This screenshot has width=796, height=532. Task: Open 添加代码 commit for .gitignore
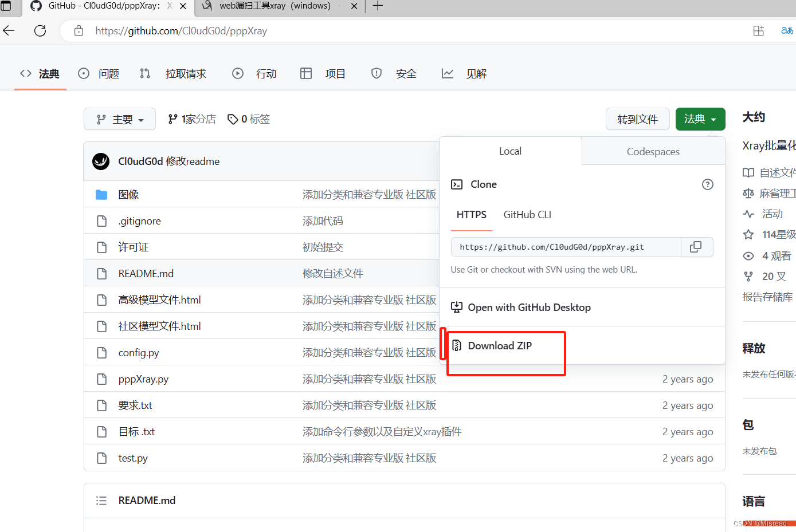[x=323, y=221]
